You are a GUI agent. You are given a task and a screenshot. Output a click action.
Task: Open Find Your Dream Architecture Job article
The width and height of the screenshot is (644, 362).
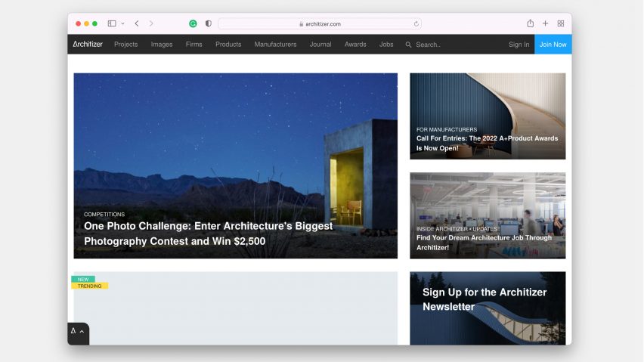click(x=484, y=243)
